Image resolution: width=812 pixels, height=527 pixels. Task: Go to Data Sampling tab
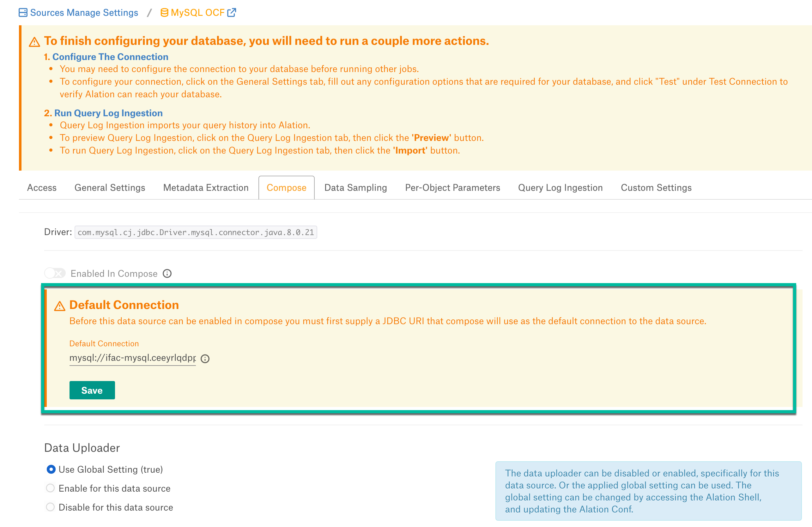tap(355, 188)
